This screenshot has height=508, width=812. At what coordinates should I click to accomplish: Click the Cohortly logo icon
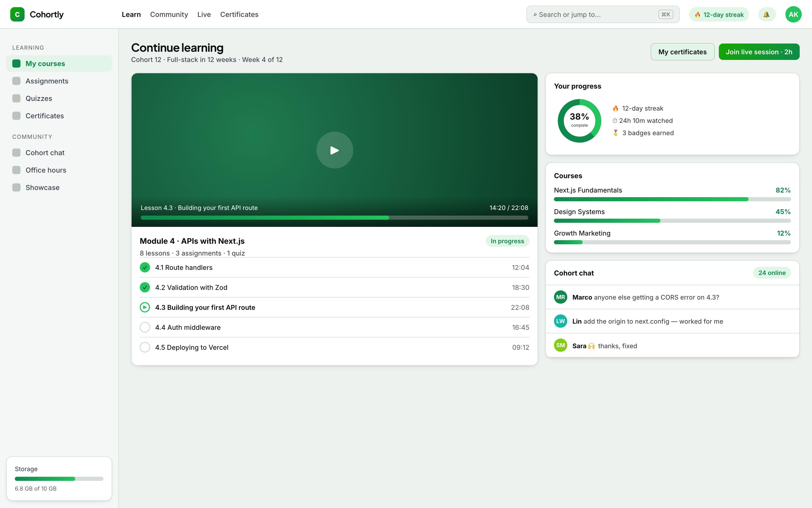(x=17, y=14)
